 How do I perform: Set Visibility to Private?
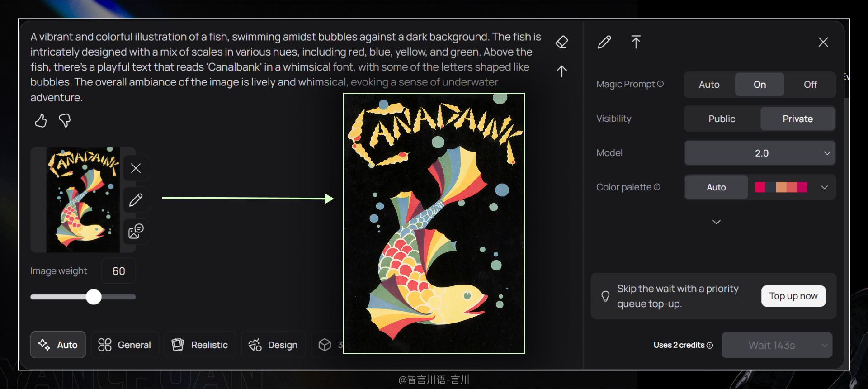click(797, 119)
